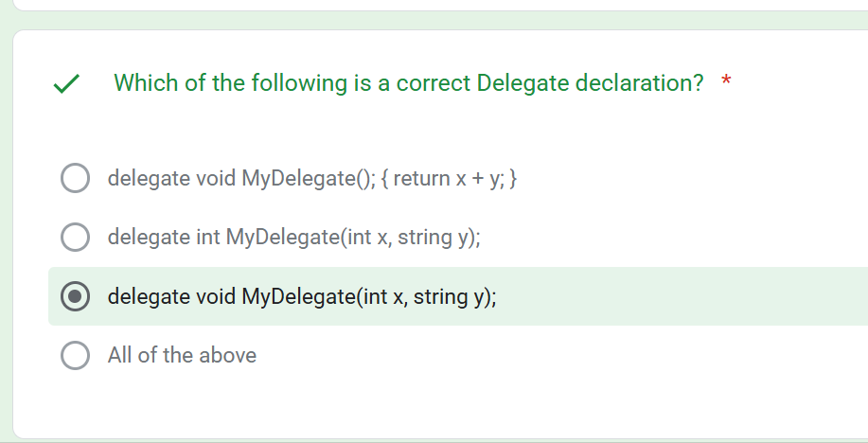Click the 'Which of the following' question title
This screenshot has height=443, width=868.
tap(409, 83)
